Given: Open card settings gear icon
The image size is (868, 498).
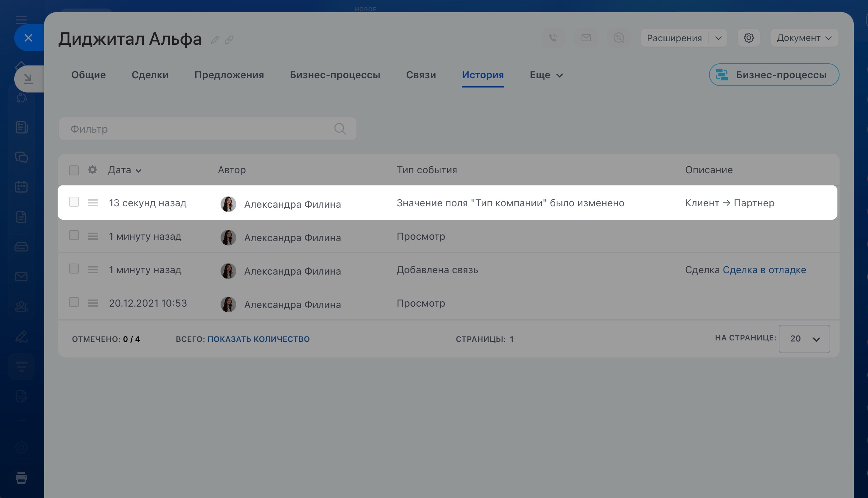Looking at the screenshot, I should pos(748,38).
